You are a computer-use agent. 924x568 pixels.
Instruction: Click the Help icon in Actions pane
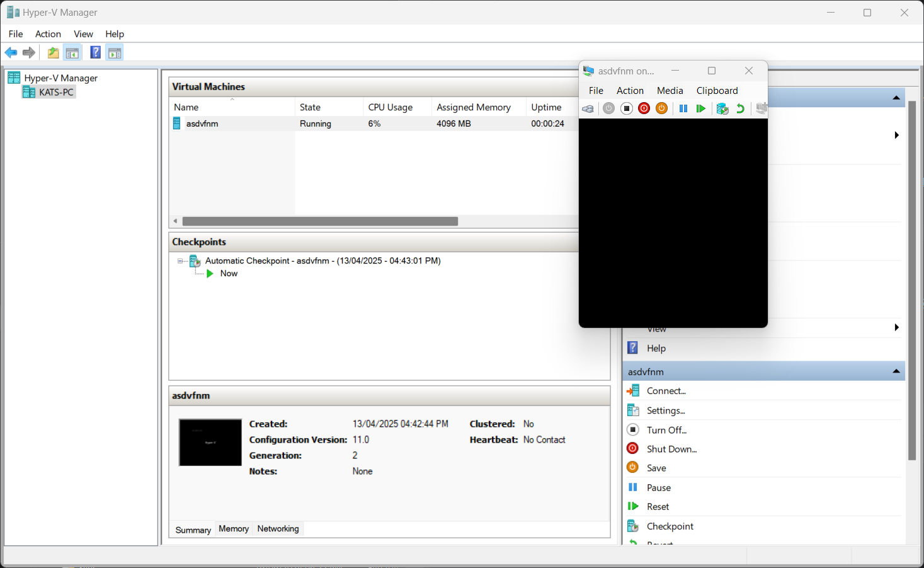[633, 348]
